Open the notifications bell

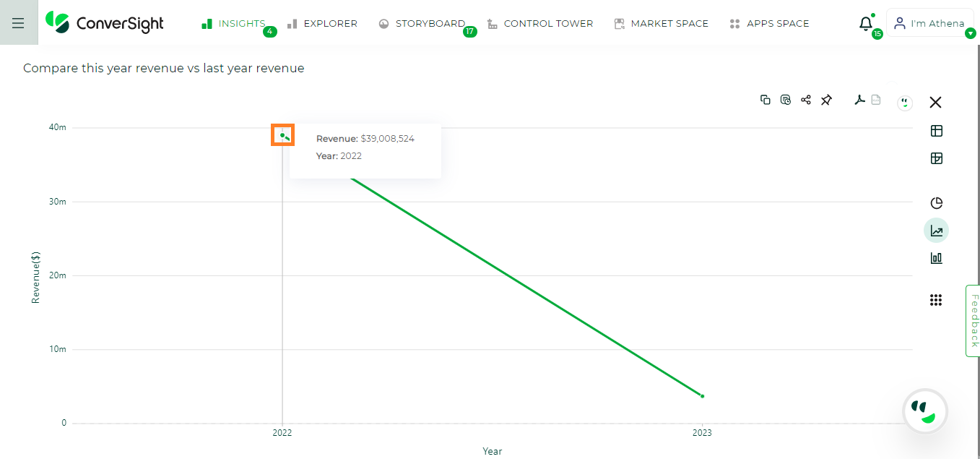click(866, 24)
